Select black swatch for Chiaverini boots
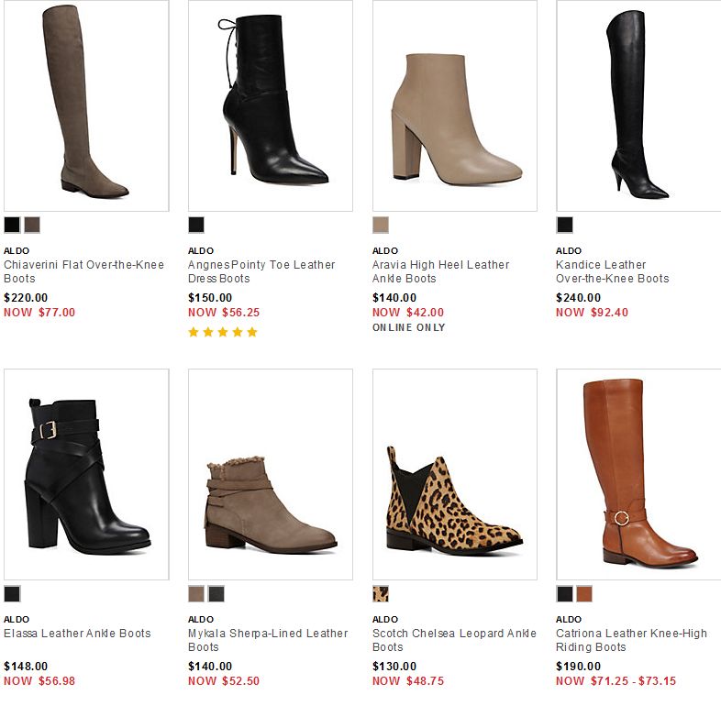The image size is (721, 728). point(12,226)
